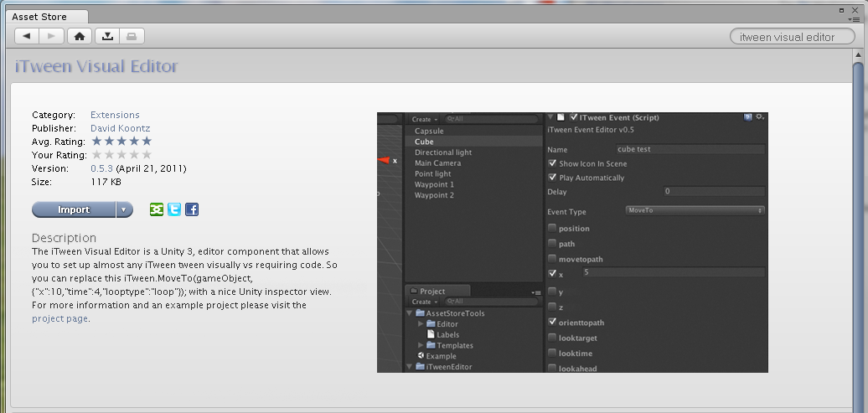The width and height of the screenshot is (868, 413).
Task: Uncheck the orienttopath checkbox
Action: [x=552, y=323]
